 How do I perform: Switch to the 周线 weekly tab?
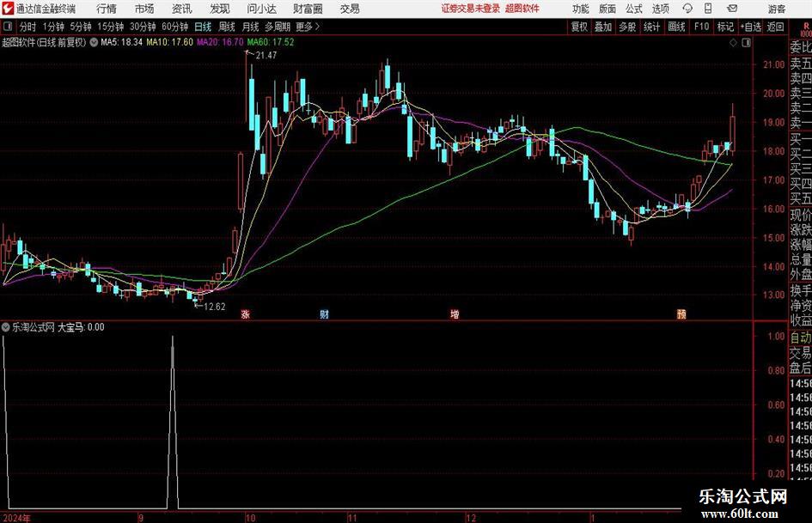click(x=227, y=27)
